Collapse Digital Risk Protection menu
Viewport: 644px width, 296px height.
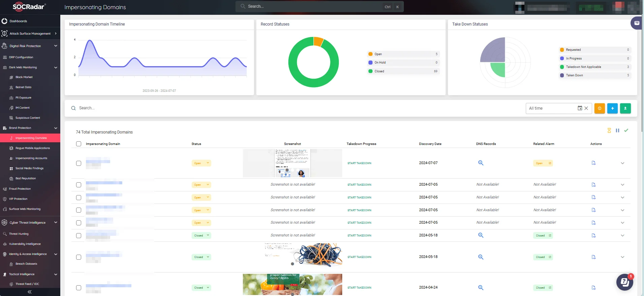tap(30, 46)
